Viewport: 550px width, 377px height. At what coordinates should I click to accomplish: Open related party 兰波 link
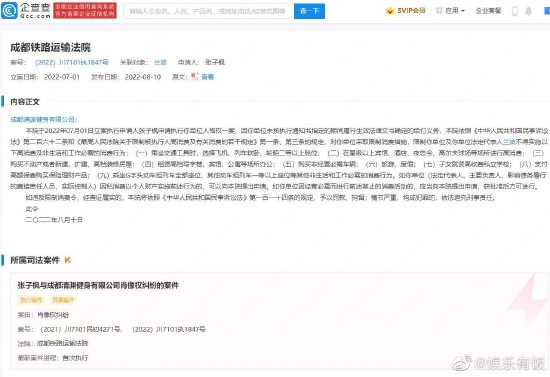pos(160,62)
